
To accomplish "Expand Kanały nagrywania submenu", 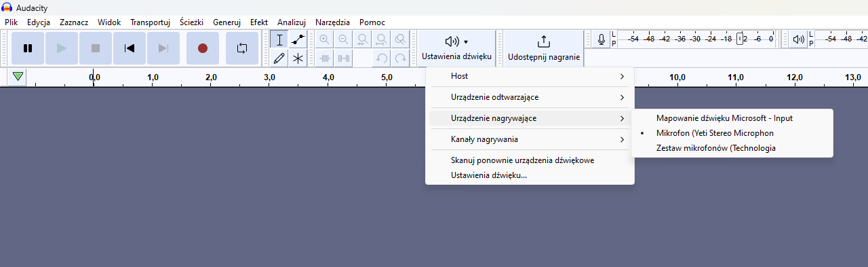I will tap(530, 139).
